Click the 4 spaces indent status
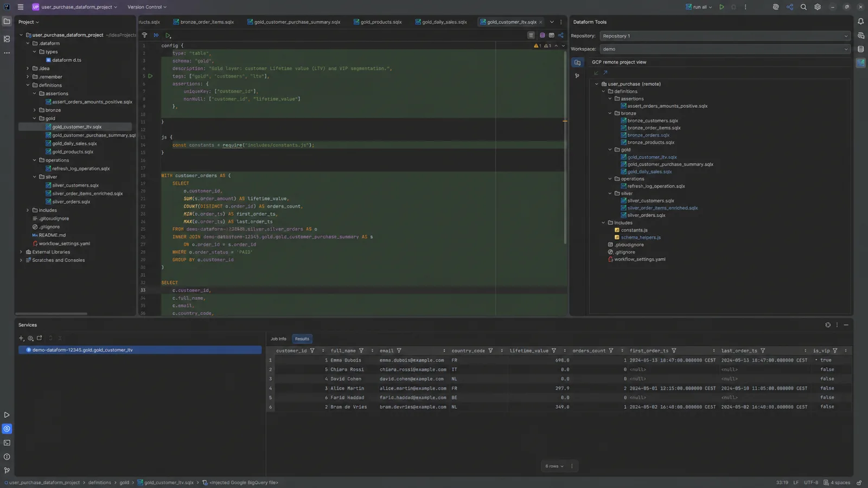Image resolution: width=868 pixels, height=488 pixels. pos(837,483)
